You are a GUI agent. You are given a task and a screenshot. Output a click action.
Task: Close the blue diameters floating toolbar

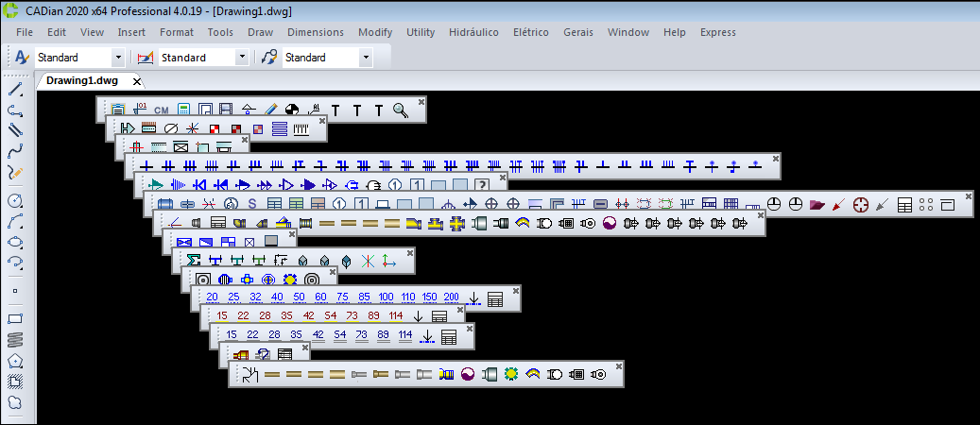tap(516, 290)
